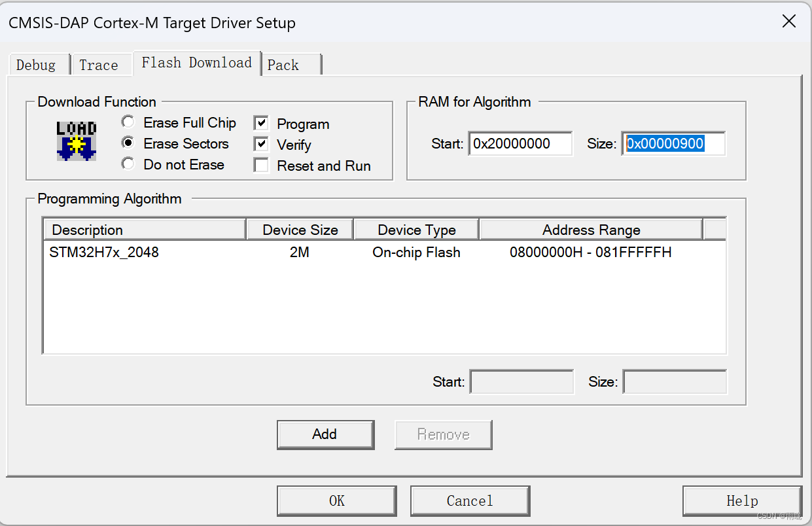Click the LOAD download icon
The width and height of the screenshot is (812, 526).
point(75,139)
